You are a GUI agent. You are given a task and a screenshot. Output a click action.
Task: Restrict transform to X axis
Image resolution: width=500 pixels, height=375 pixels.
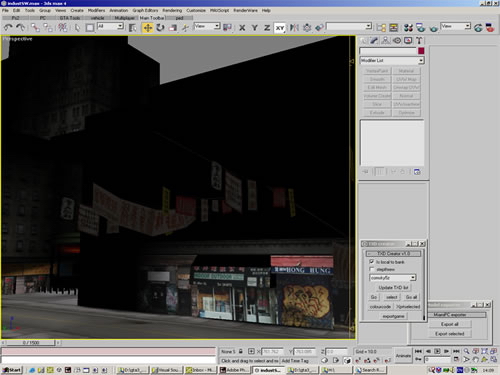[242, 28]
